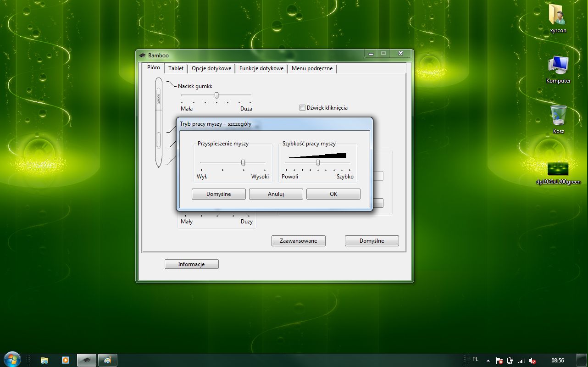Open the Action Center flag icon

pyautogui.click(x=500, y=361)
